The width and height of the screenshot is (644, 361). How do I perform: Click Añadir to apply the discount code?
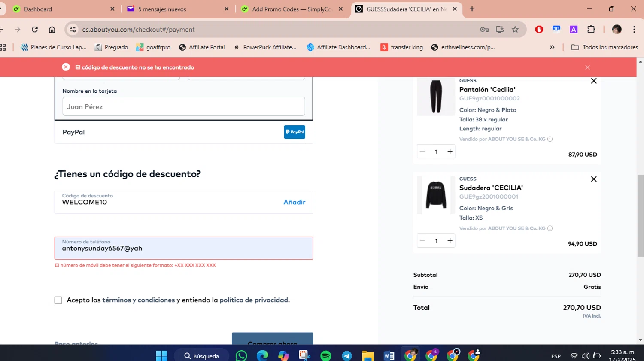294,202
